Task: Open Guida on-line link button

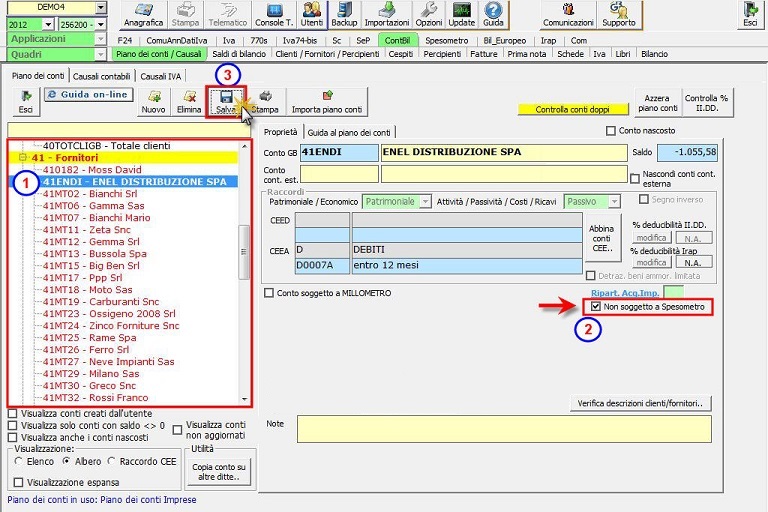Action: (x=89, y=95)
